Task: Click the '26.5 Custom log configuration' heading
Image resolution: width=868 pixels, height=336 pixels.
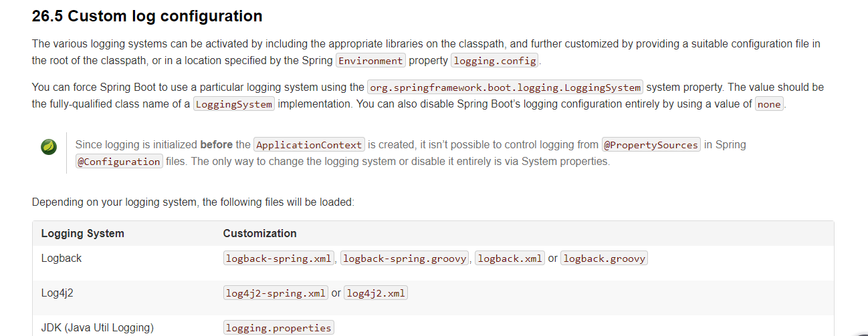Action: pos(147,16)
